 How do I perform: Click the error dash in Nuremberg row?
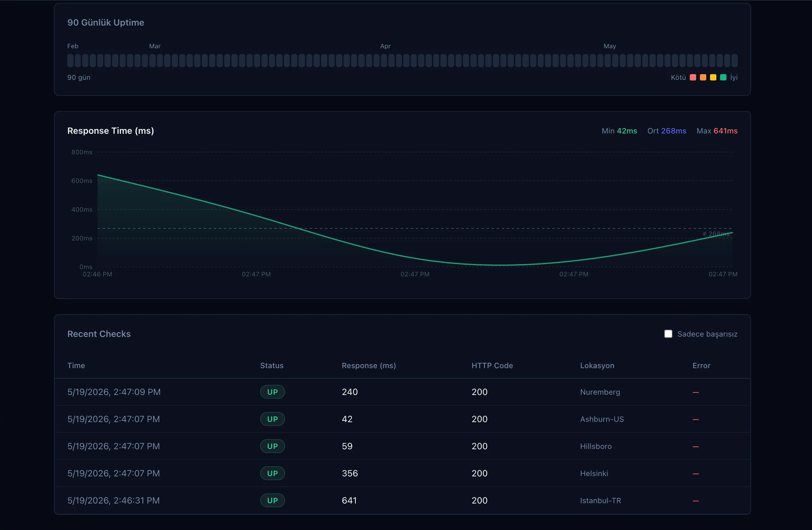pyautogui.click(x=696, y=392)
